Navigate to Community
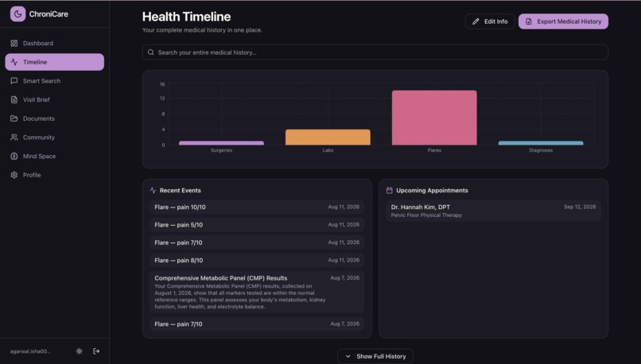Screen dimensions: 641x364 click(54, 137)
